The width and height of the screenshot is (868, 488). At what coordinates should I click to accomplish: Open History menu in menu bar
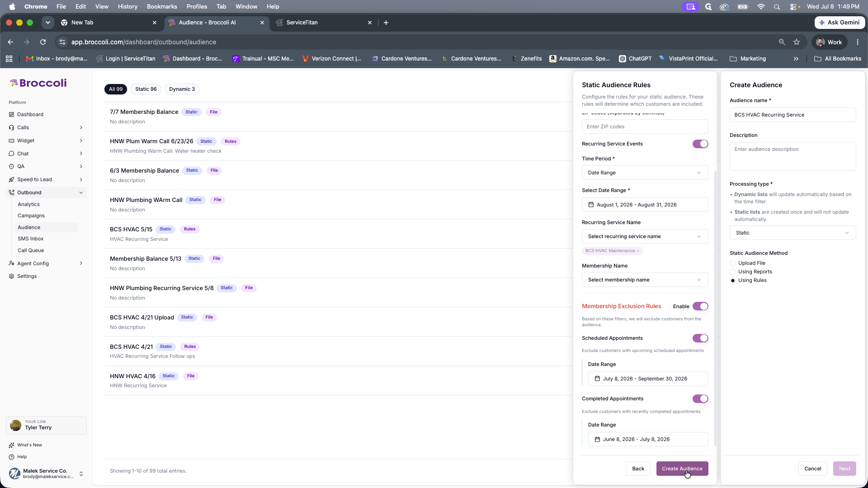127,7
